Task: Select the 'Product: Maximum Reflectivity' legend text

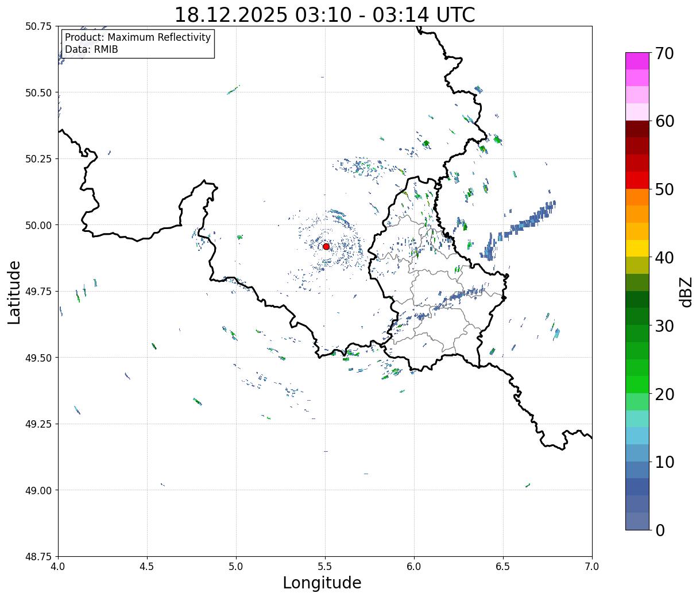Action: point(138,37)
